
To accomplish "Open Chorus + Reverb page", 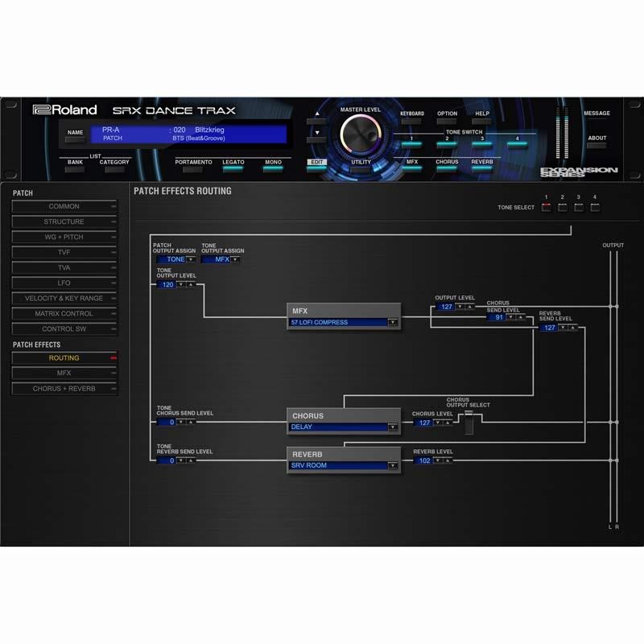I will point(64,389).
